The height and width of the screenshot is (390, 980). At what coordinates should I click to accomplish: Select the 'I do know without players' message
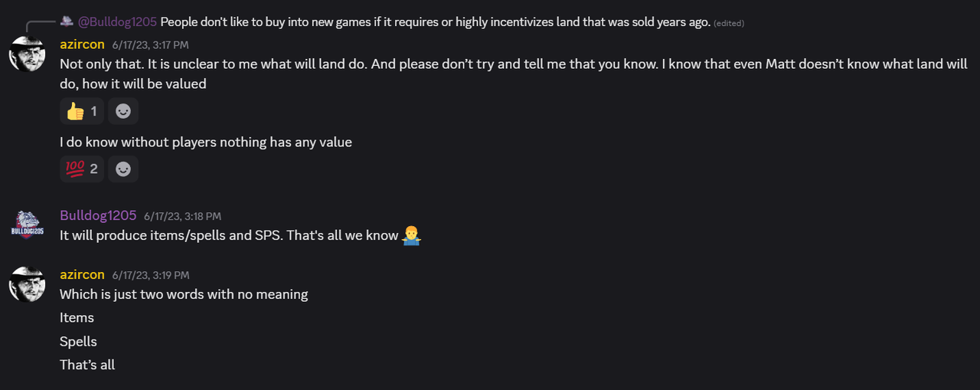click(x=206, y=142)
